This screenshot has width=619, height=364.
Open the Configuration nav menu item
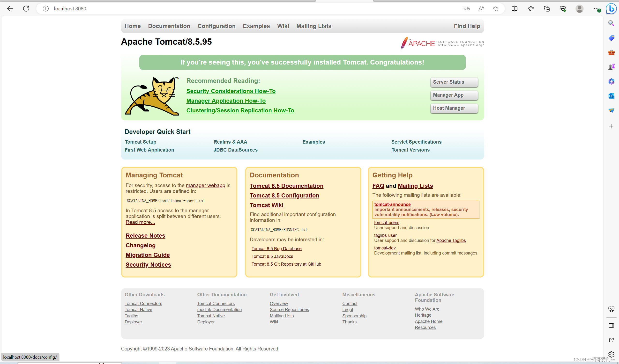click(x=216, y=26)
